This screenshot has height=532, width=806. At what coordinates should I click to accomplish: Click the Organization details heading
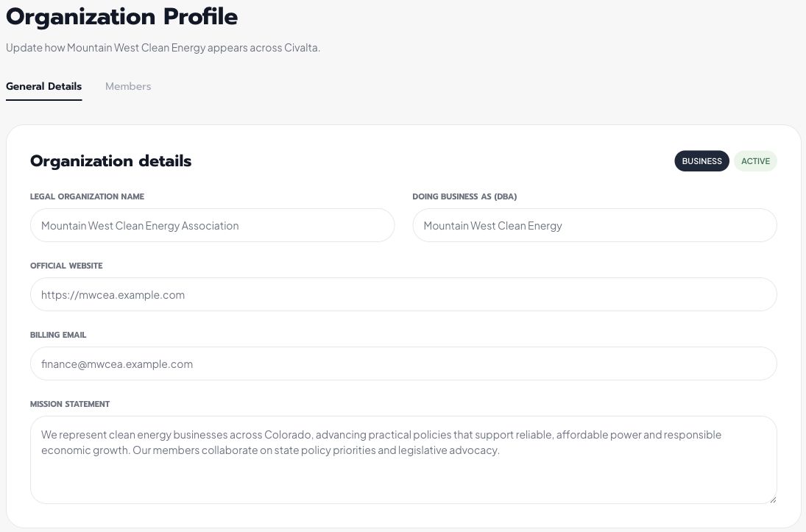tap(110, 161)
